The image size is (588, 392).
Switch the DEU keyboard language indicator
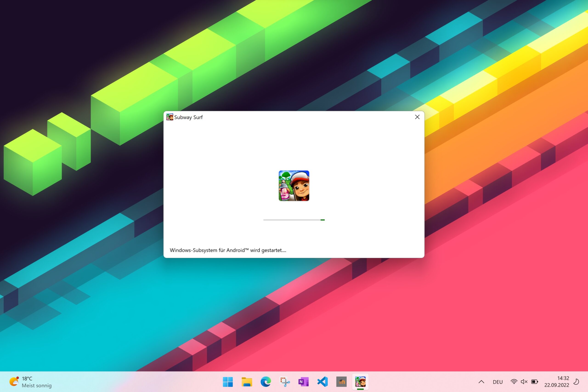(498, 382)
